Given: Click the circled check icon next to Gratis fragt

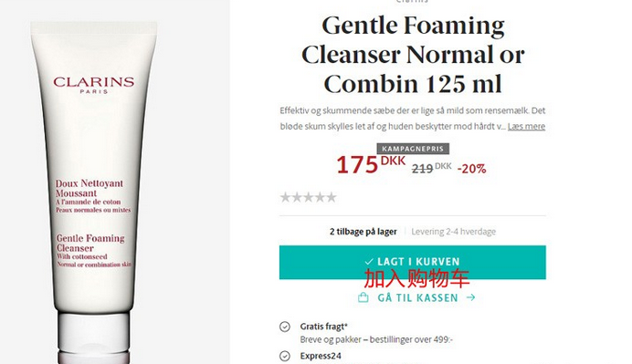Looking at the screenshot, I should (285, 327).
